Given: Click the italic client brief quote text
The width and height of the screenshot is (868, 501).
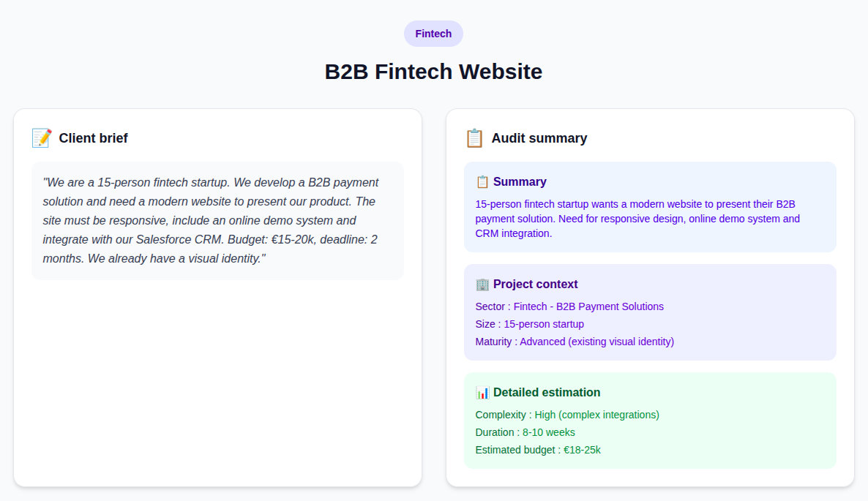Looking at the screenshot, I should (211, 221).
